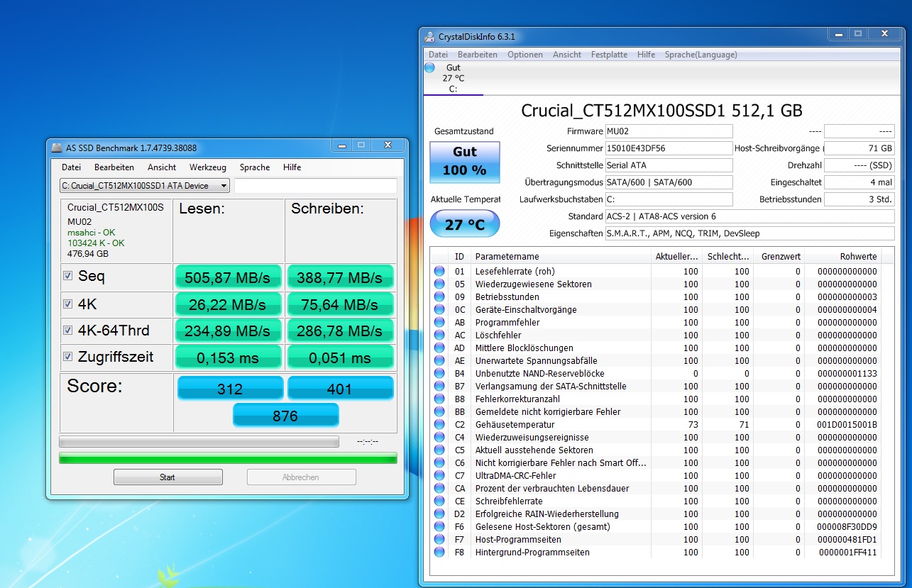Open Optionen menu in CrystalDiskInfo

pyautogui.click(x=525, y=55)
